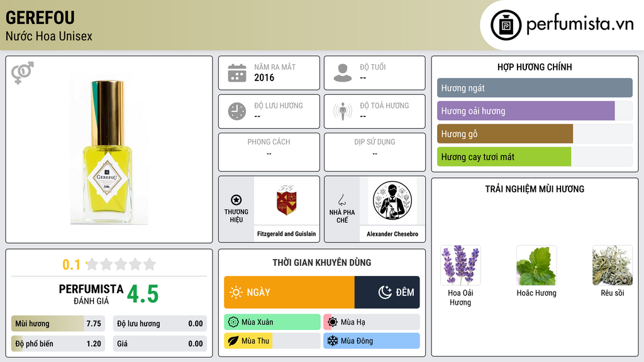Open the Fitzgerald and Guislain brand link

pyautogui.click(x=287, y=234)
